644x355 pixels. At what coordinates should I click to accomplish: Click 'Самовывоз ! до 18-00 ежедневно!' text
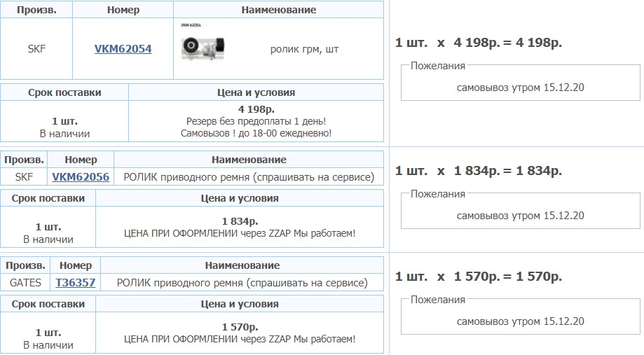(x=256, y=133)
